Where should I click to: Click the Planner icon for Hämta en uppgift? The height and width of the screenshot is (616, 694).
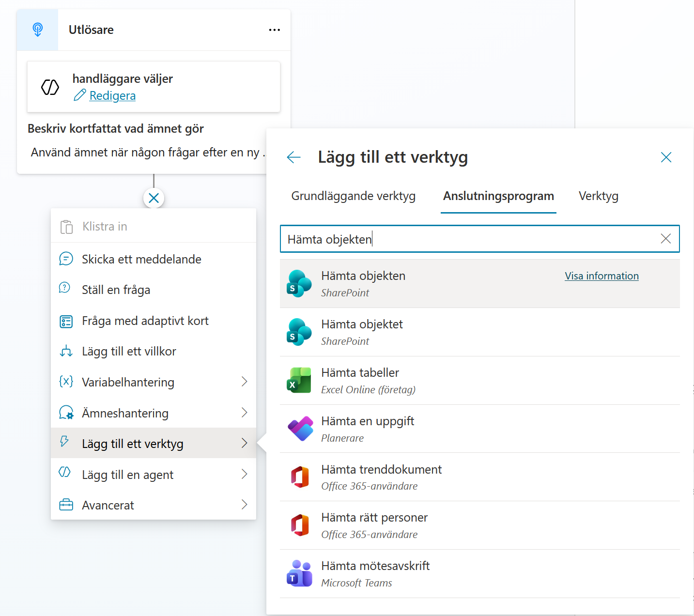[x=300, y=429]
